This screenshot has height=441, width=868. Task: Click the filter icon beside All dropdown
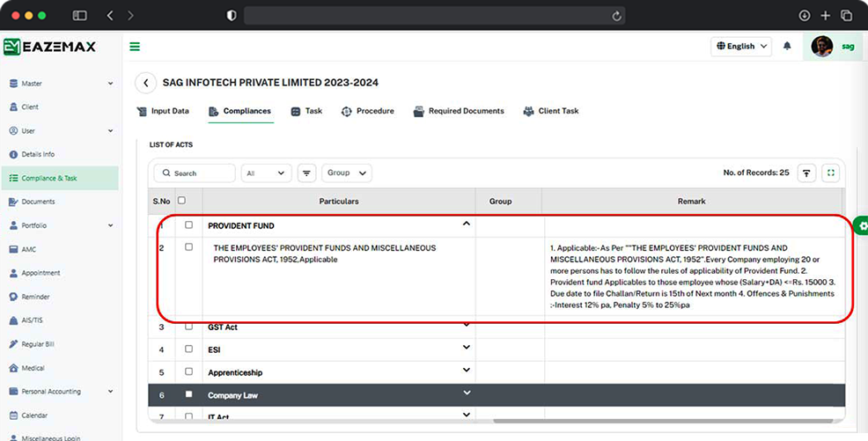[306, 173]
